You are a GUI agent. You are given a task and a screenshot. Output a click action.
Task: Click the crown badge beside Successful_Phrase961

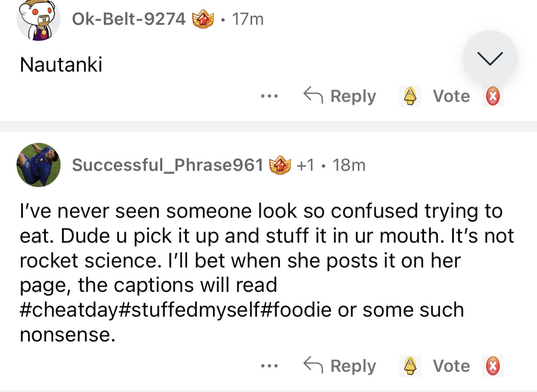(x=280, y=165)
